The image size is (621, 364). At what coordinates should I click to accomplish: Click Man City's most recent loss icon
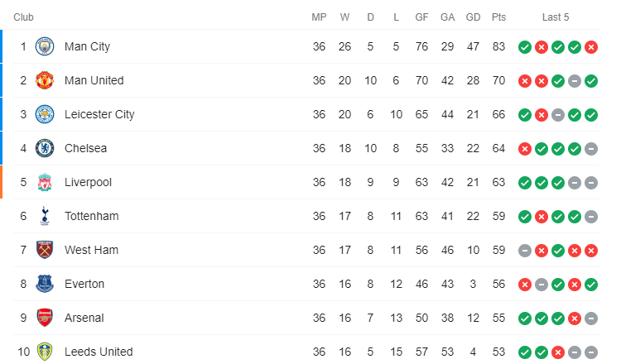[591, 47]
